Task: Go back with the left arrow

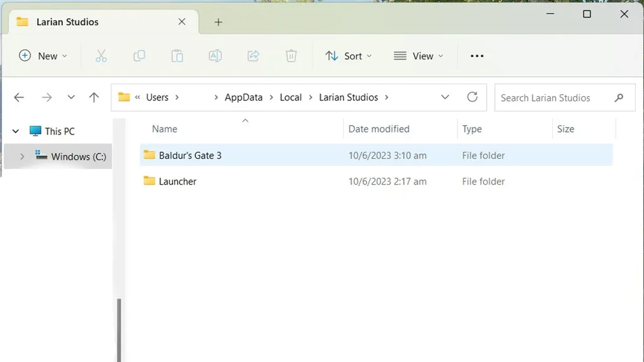Action: click(x=19, y=97)
